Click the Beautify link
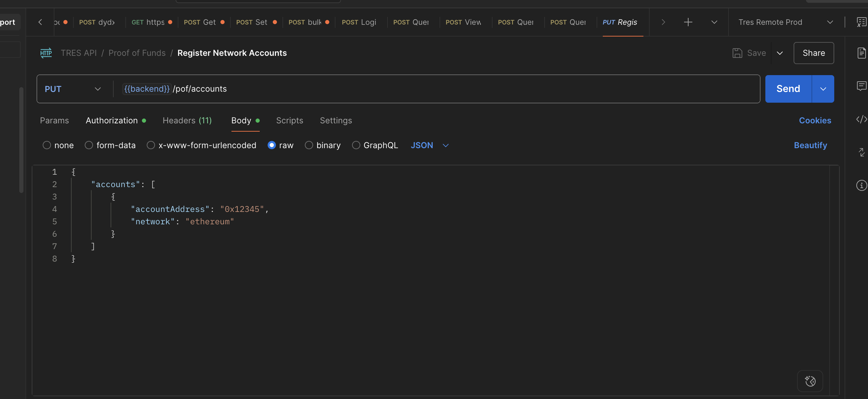Image resolution: width=868 pixels, height=399 pixels. tap(810, 145)
